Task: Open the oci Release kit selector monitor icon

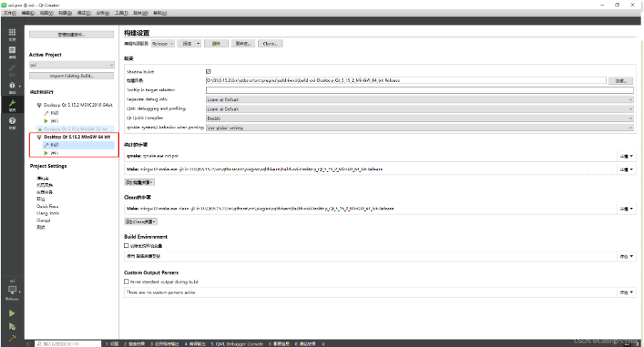Action: (x=12, y=291)
